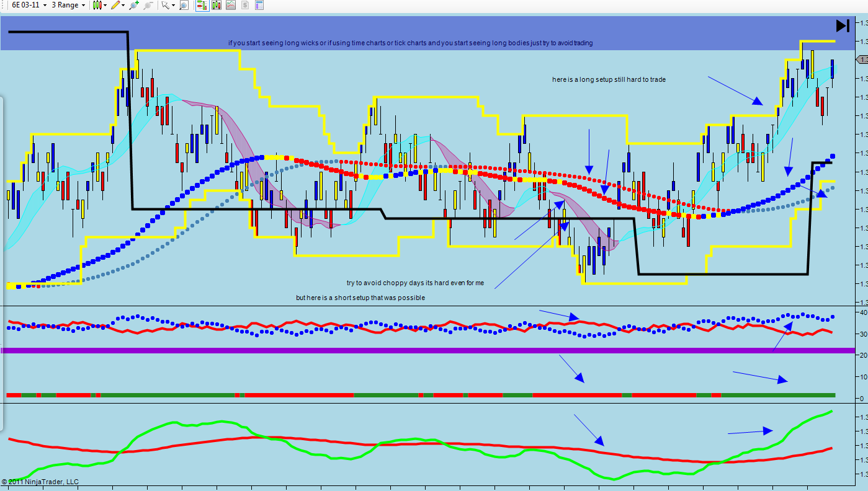Click the 20 value on indicator scale
The height and width of the screenshot is (491, 868).
tap(862, 355)
